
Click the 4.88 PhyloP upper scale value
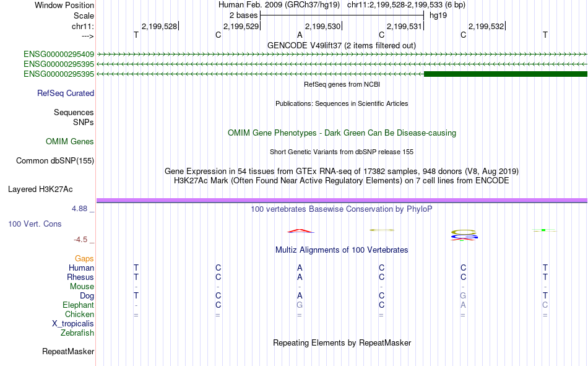pyautogui.click(x=79, y=208)
